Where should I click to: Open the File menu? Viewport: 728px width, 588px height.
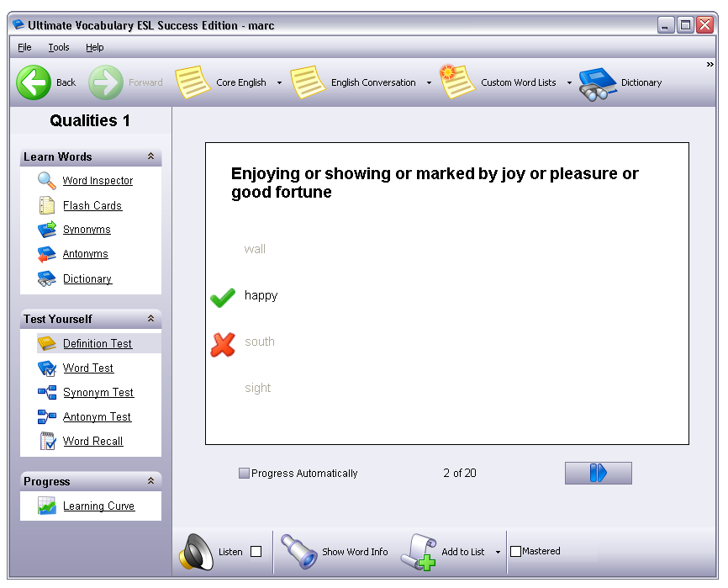[x=24, y=47]
